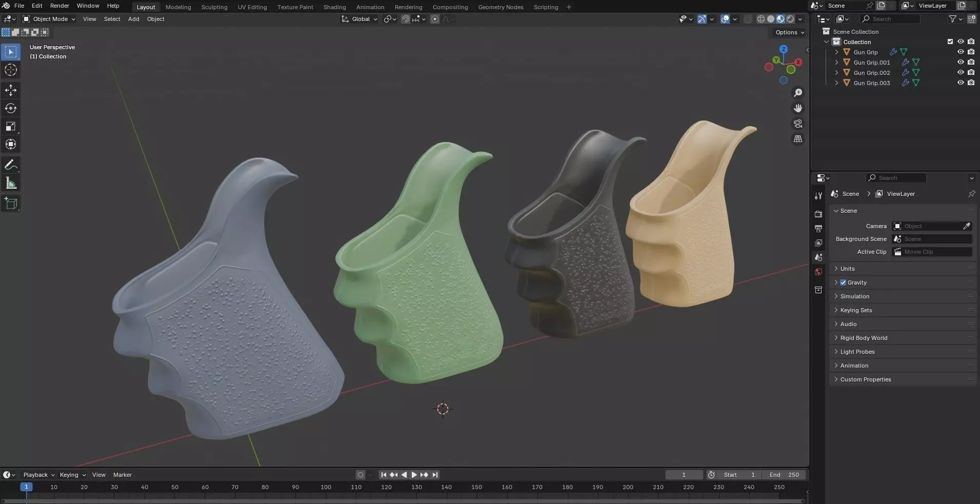Select material preview shading
The width and height of the screenshot is (980, 504).
[x=781, y=19]
